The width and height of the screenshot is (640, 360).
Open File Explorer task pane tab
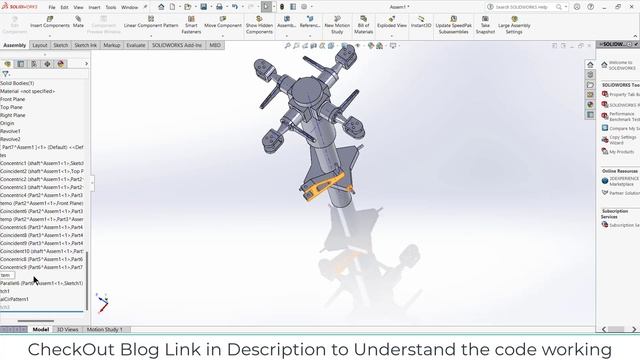point(590,84)
